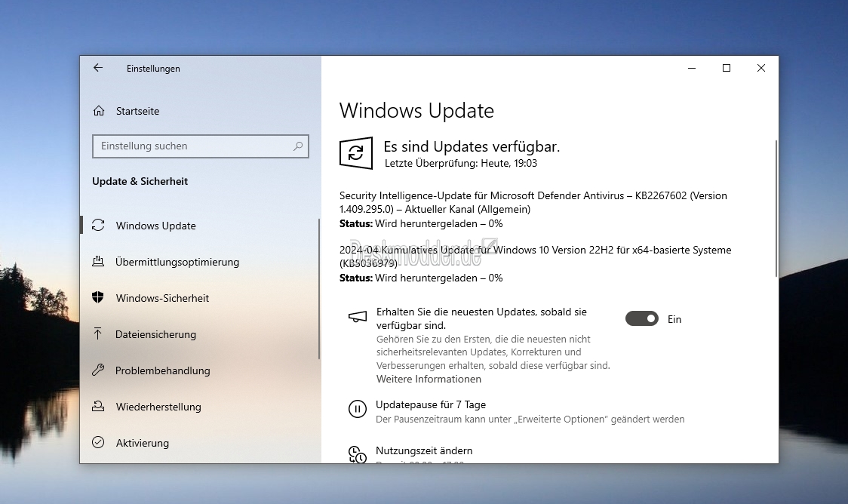Focus the Einstellung suchen search field
The width and height of the screenshot is (848, 504).
coord(201,146)
